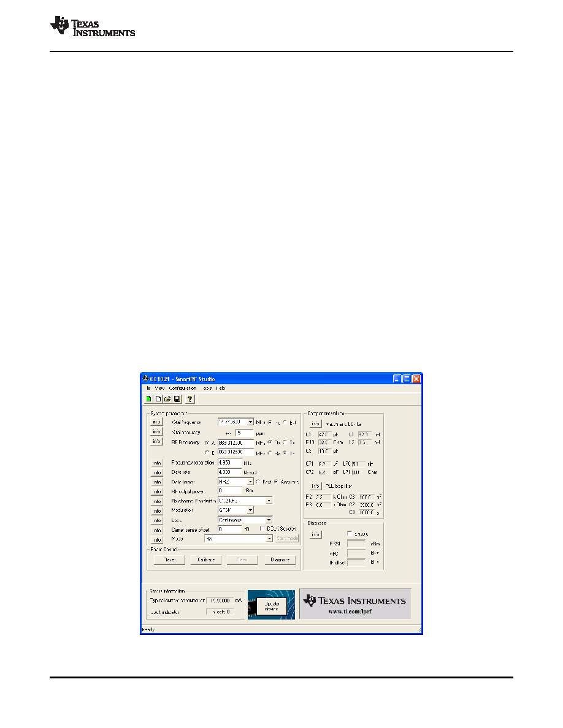This screenshot has width=563, height=728.
Task: Click Info button for RF output power
Action: tap(157, 491)
